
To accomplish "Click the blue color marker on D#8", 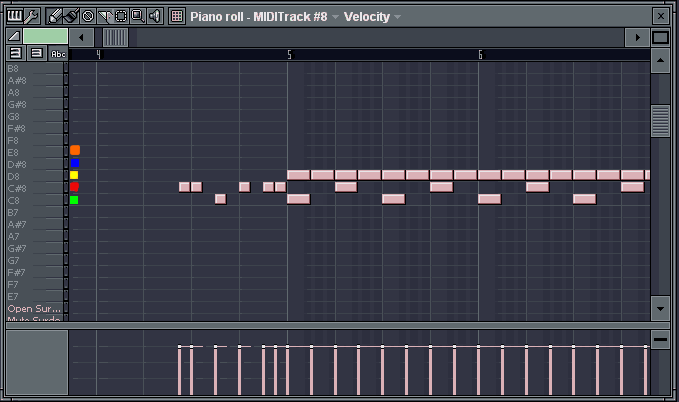I will (74, 163).
